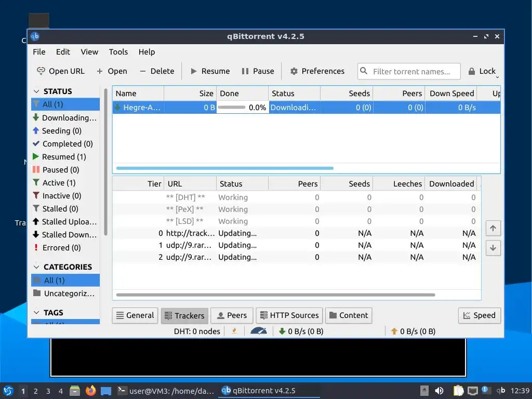This screenshot has height=399, width=532.
Task: Click the Delete minus icon in toolbar
Action: click(143, 71)
